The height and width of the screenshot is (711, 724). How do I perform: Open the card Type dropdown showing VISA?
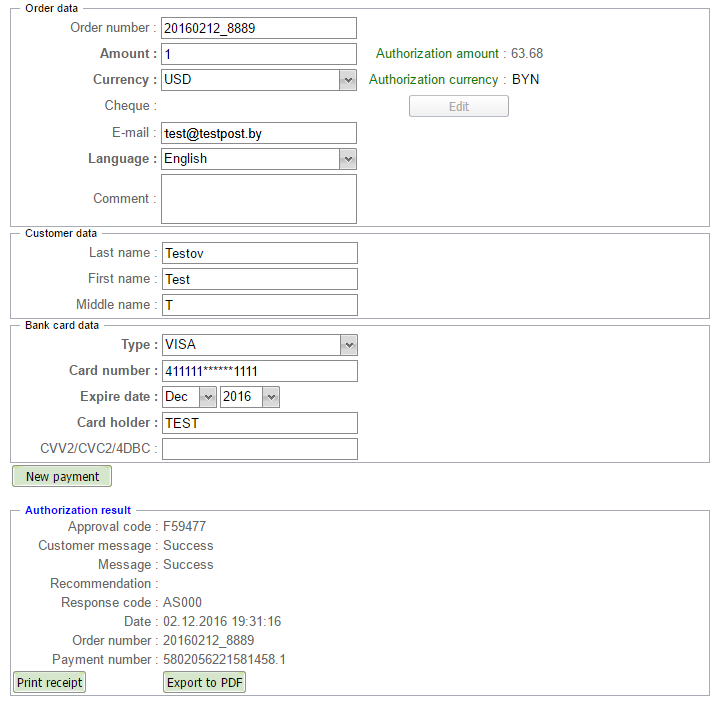point(258,345)
